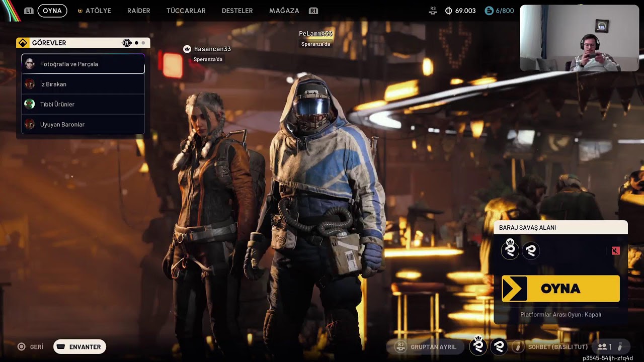Click the 69.003 coin balance

465,11
